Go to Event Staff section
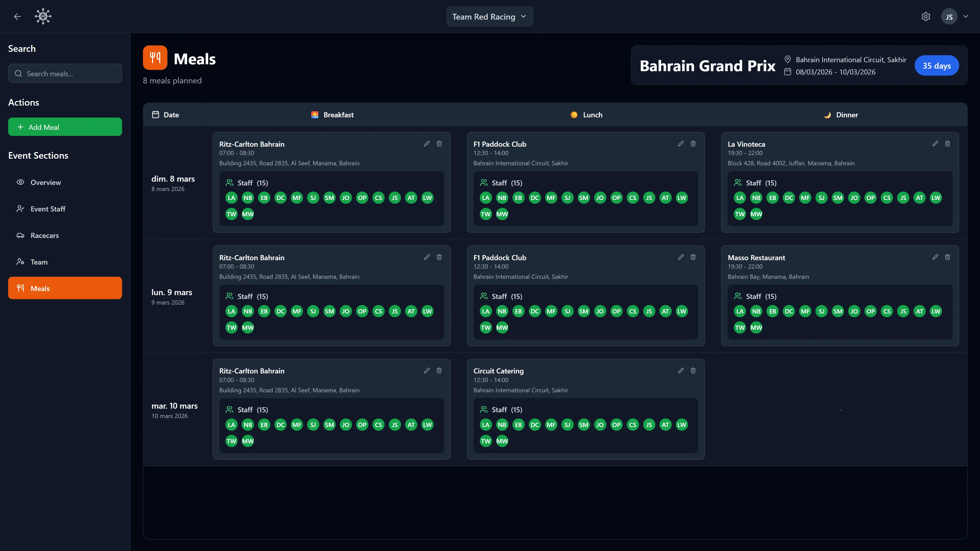The image size is (980, 551). (48, 209)
